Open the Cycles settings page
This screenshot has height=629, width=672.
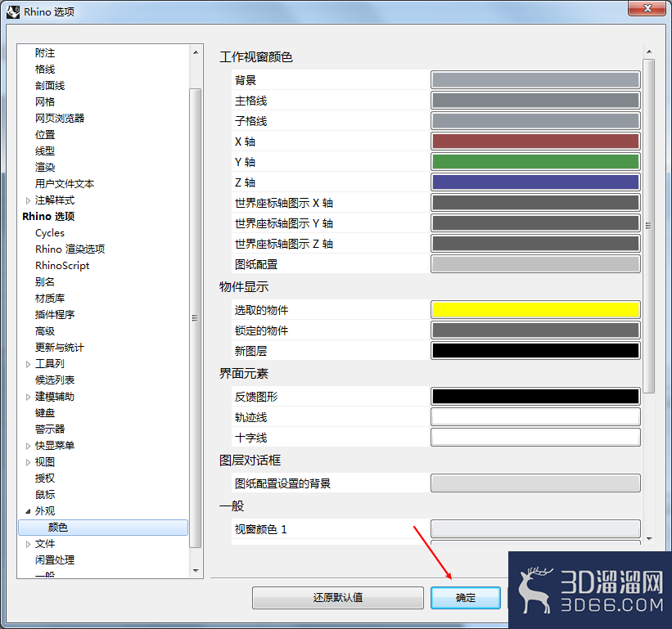click(50, 233)
